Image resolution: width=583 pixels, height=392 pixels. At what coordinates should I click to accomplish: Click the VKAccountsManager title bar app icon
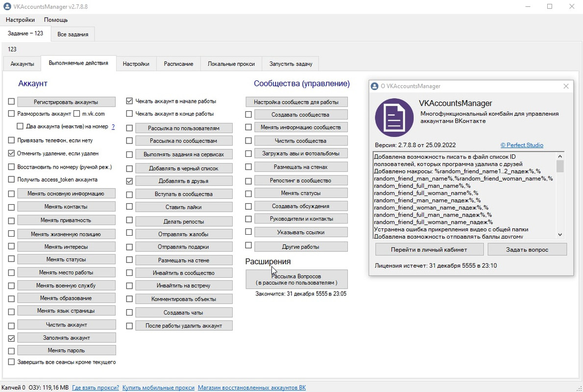(7, 6)
